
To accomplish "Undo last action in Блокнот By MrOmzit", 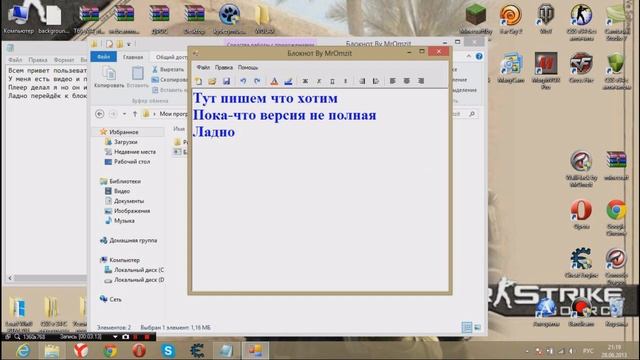I will [243, 81].
